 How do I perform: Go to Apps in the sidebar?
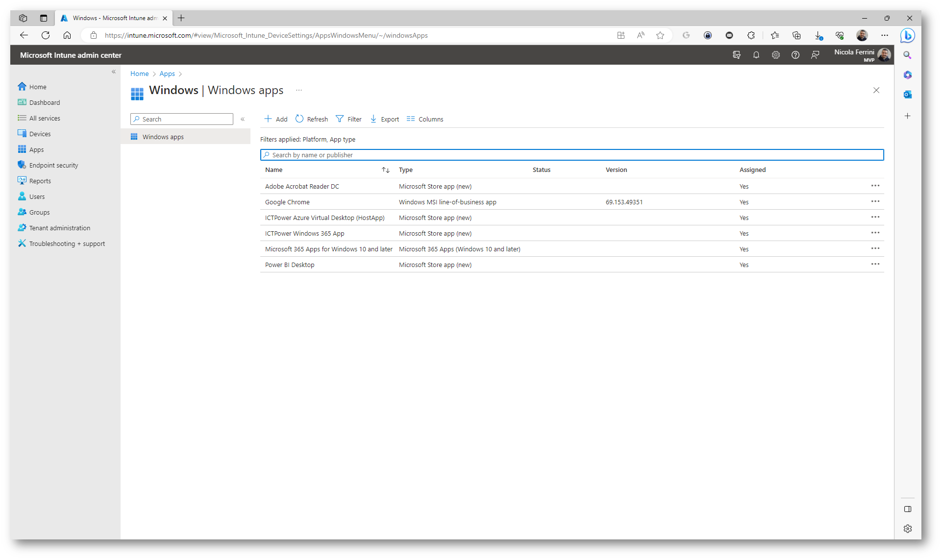[31, 149]
